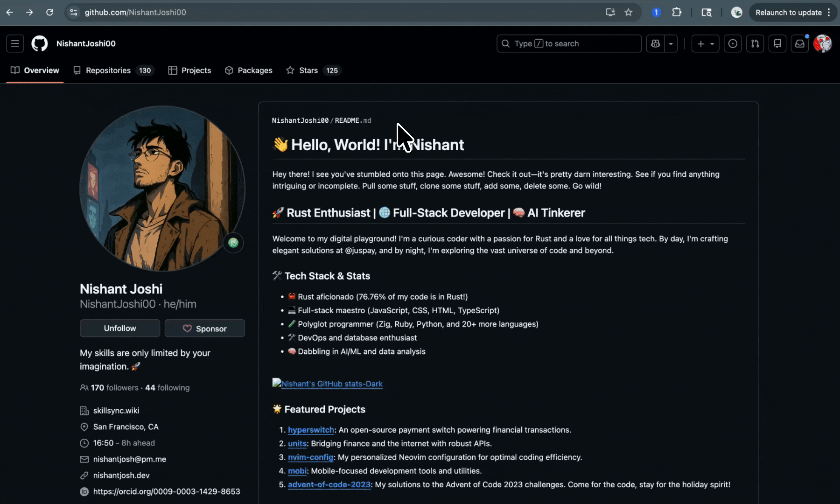Image resolution: width=840 pixels, height=504 pixels.
Task: Click the Type to search field
Action: 568,43
